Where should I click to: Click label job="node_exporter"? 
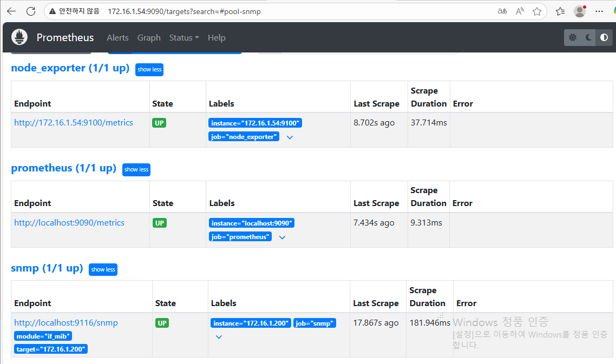coord(244,137)
